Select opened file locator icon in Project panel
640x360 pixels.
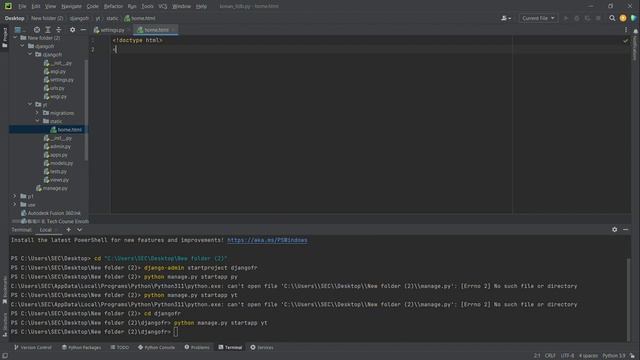[x=37, y=30]
